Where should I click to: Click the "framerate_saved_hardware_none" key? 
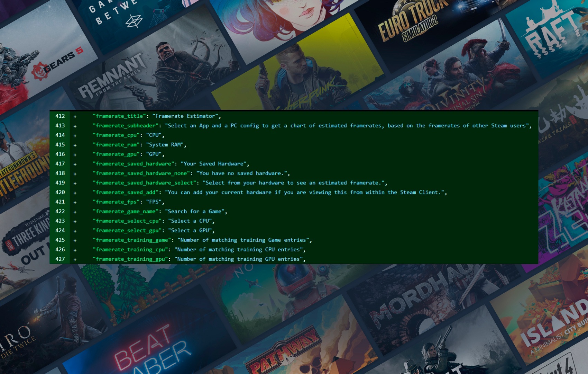[x=141, y=173]
